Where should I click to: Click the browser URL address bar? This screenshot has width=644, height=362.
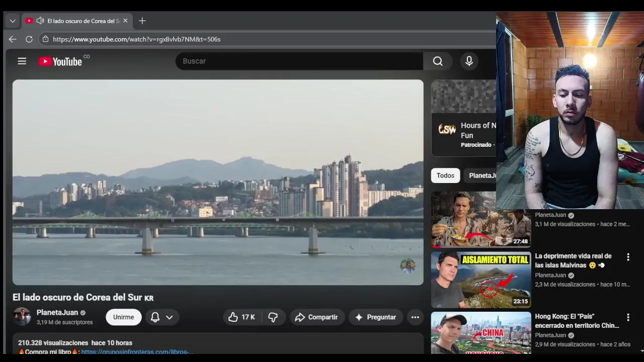(267, 39)
